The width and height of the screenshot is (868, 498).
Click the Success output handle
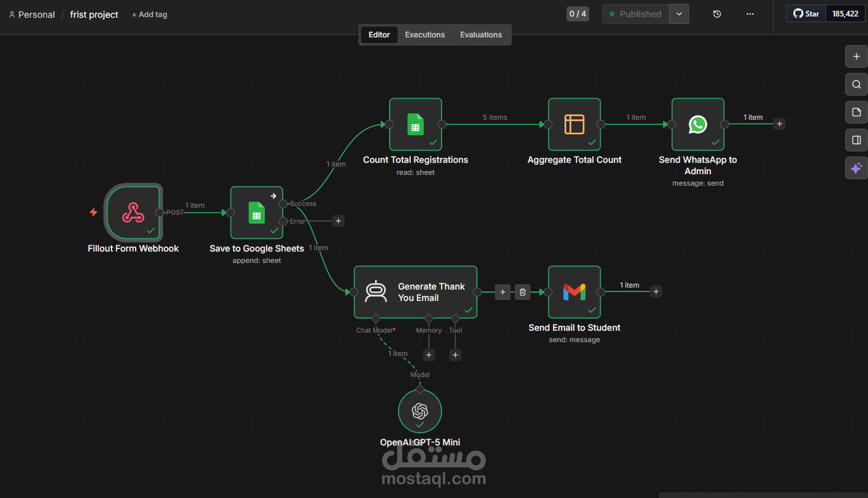pyautogui.click(x=283, y=204)
